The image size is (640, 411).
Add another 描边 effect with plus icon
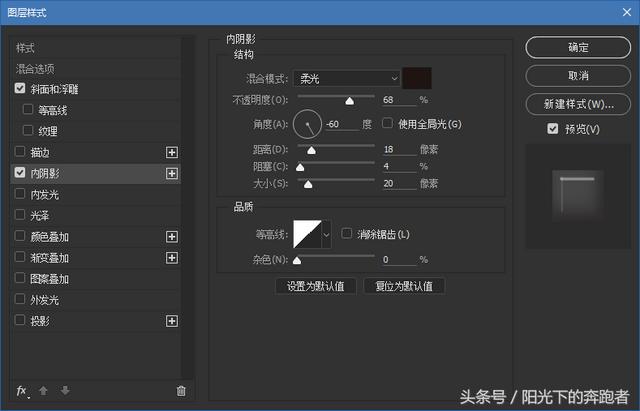pyautogui.click(x=172, y=153)
